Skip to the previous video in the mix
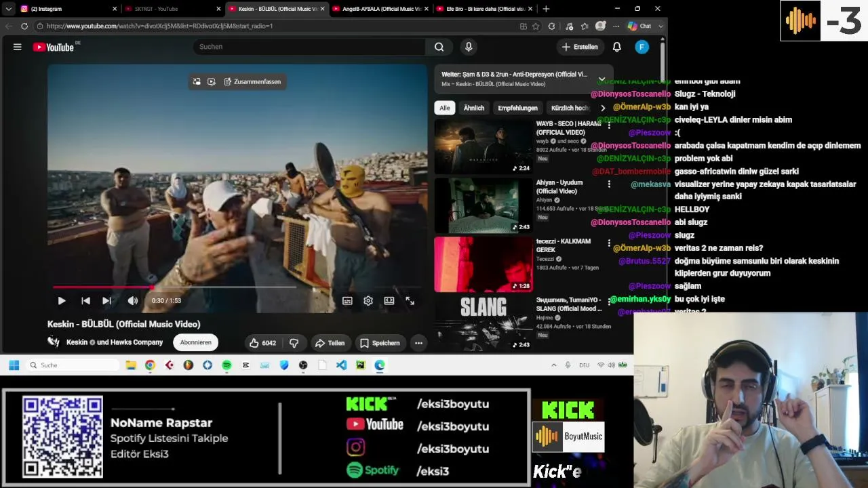868x488 pixels. coord(85,301)
